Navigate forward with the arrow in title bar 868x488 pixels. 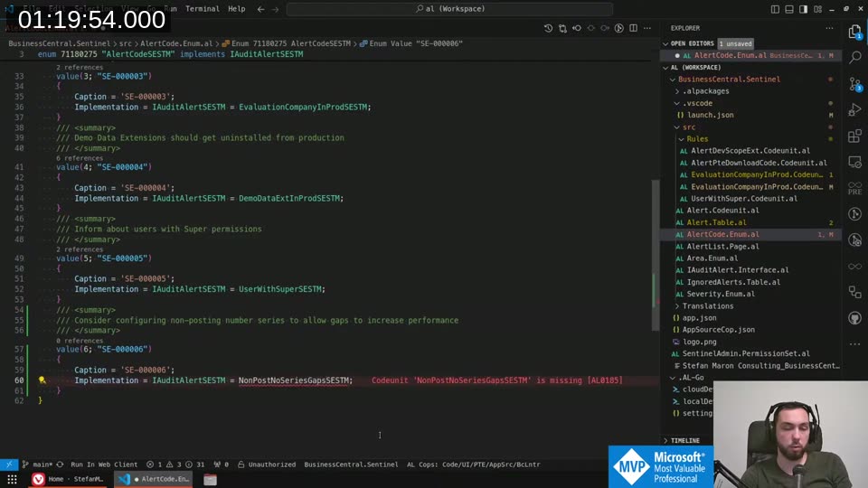(x=275, y=9)
